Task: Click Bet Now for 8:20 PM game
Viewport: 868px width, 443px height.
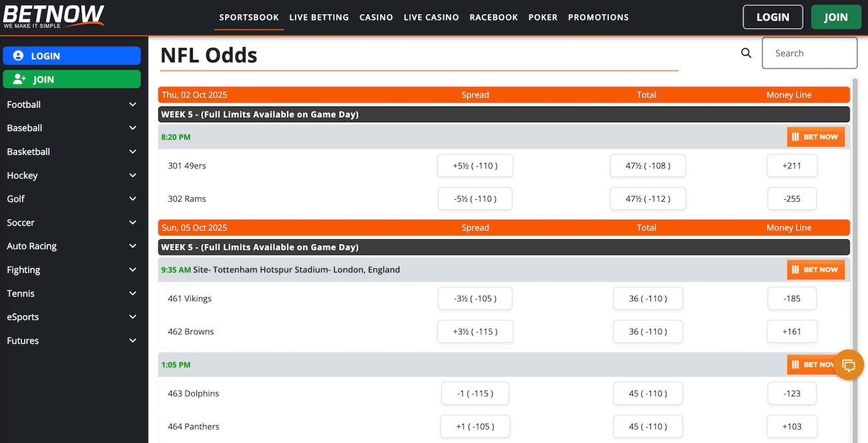Action: pyautogui.click(x=815, y=137)
